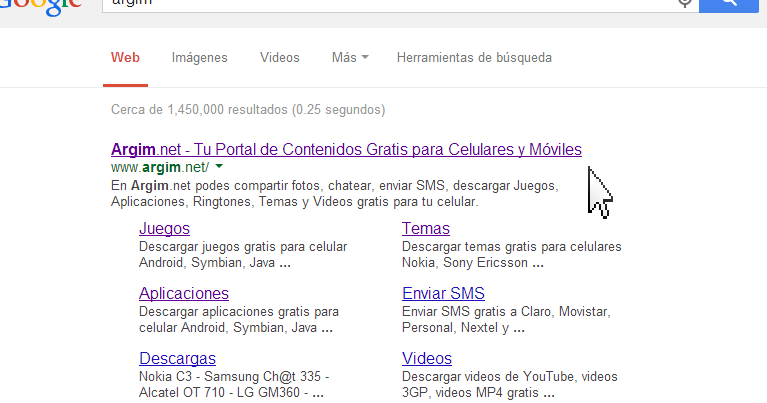The width and height of the screenshot is (767, 403).
Task: Select the Web tab
Action: click(125, 58)
